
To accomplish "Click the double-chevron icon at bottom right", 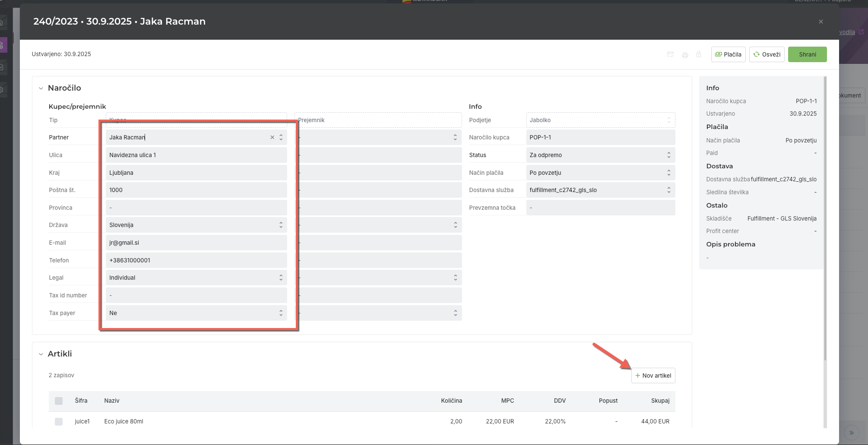I will [x=851, y=432].
